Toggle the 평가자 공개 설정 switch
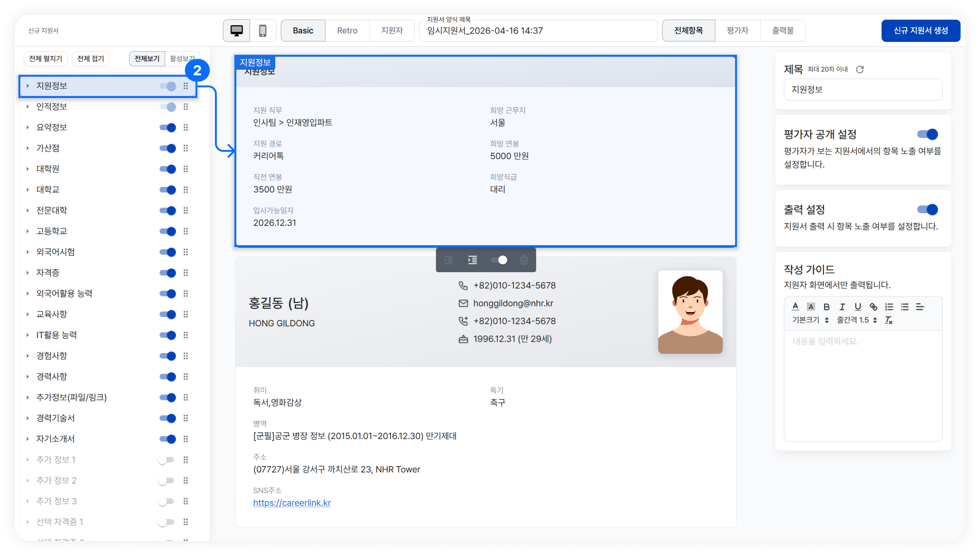This screenshot has height=556, width=980. 927,134
